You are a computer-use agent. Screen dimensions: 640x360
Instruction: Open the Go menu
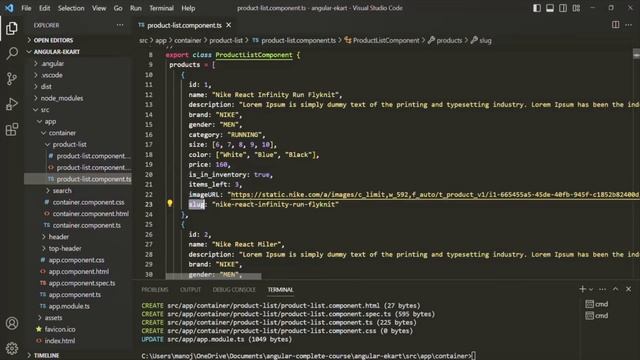pos(118,8)
